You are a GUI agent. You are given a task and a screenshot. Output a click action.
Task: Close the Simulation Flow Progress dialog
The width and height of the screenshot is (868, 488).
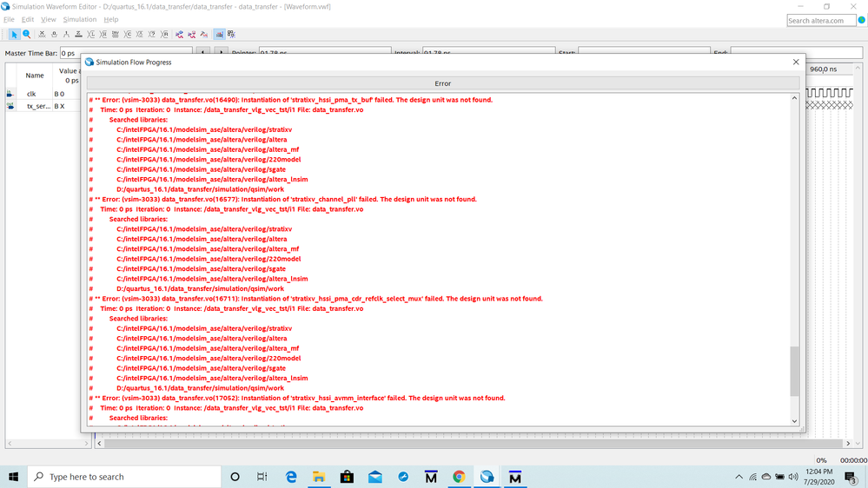pyautogui.click(x=796, y=62)
